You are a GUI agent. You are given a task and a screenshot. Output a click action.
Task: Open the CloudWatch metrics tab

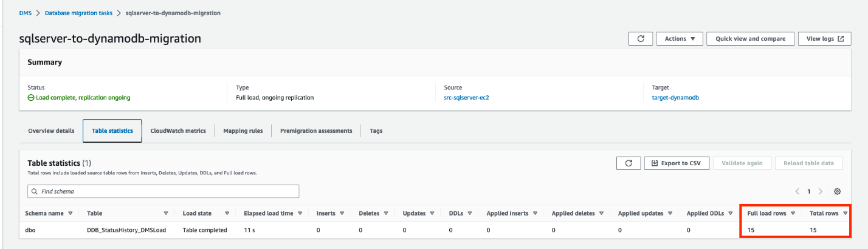pos(178,131)
